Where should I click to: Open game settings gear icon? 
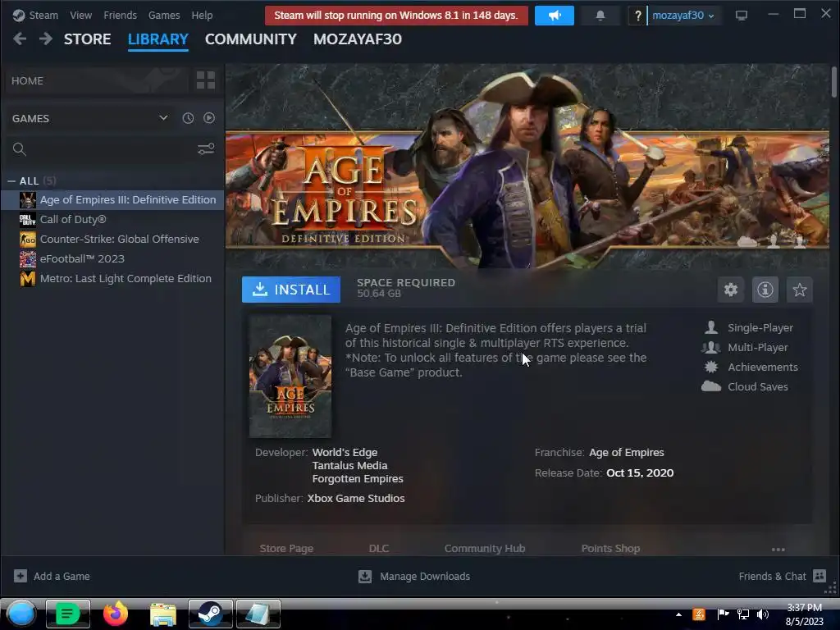[x=731, y=290]
